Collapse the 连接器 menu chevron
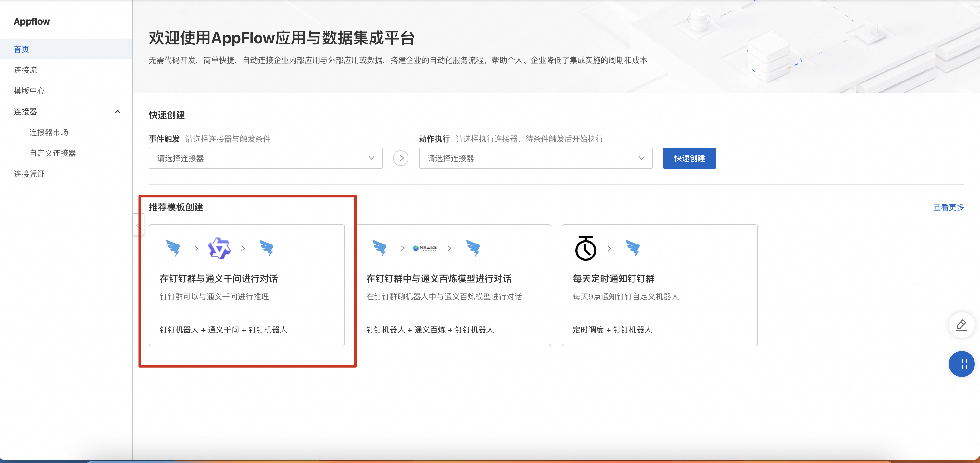This screenshot has height=463, width=980. [x=118, y=112]
